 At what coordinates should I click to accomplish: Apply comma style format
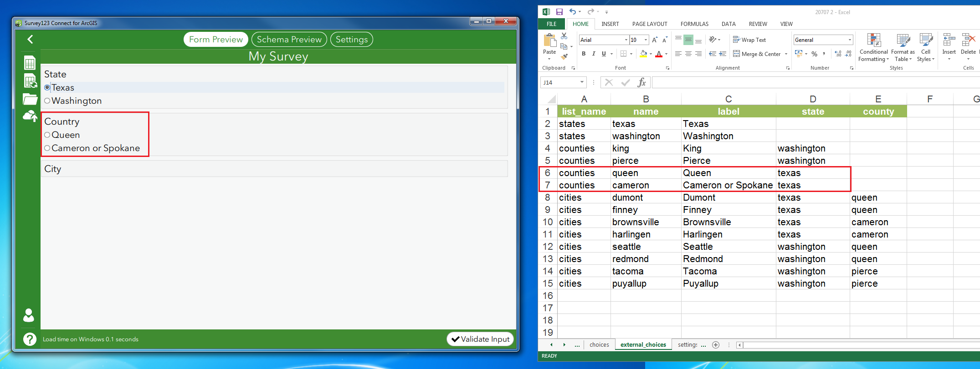click(824, 54)
